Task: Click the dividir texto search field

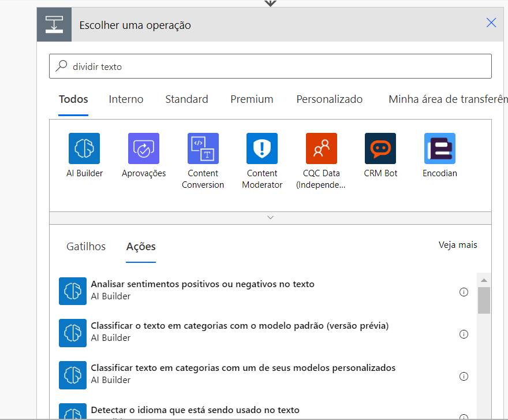Action: 271,66
